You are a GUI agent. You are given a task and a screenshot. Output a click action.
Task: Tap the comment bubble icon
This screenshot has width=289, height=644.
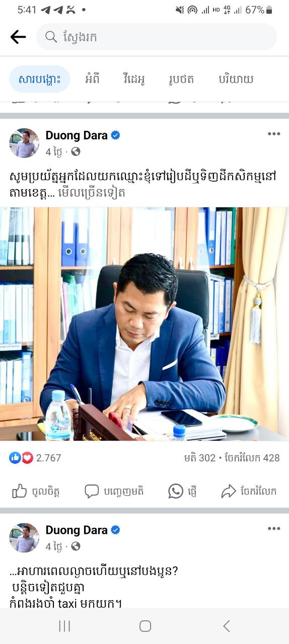(92, 491)
